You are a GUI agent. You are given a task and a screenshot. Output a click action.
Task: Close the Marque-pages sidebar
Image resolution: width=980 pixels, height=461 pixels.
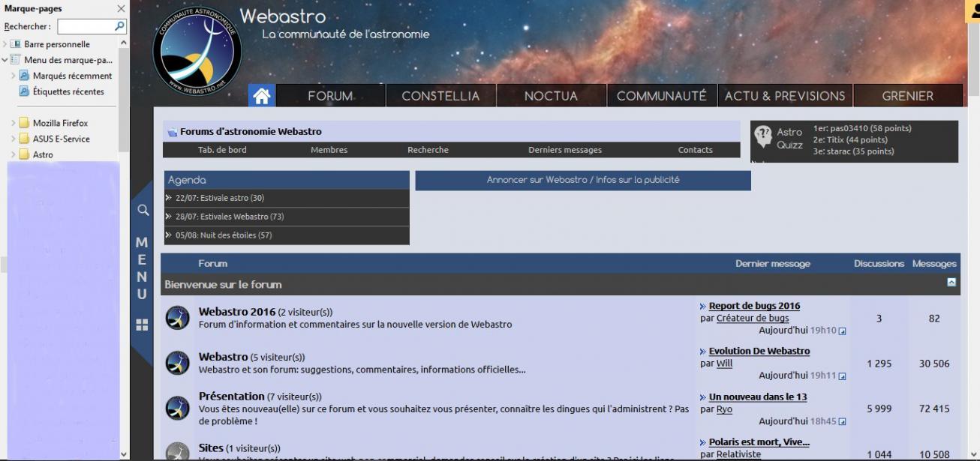[x=122, y=8]
